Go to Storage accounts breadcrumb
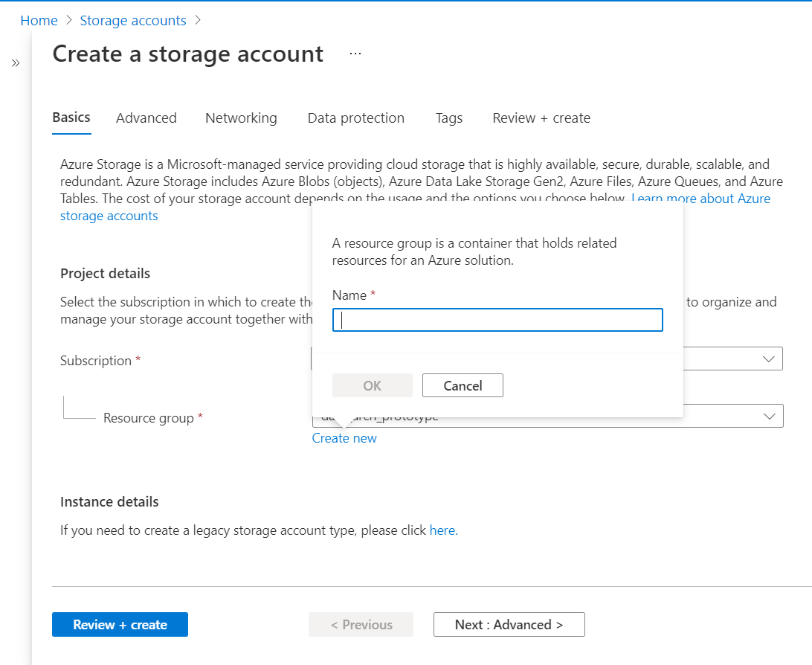This screenshot has height=665, width=812. pyautogui.click(x=133, y=21)
